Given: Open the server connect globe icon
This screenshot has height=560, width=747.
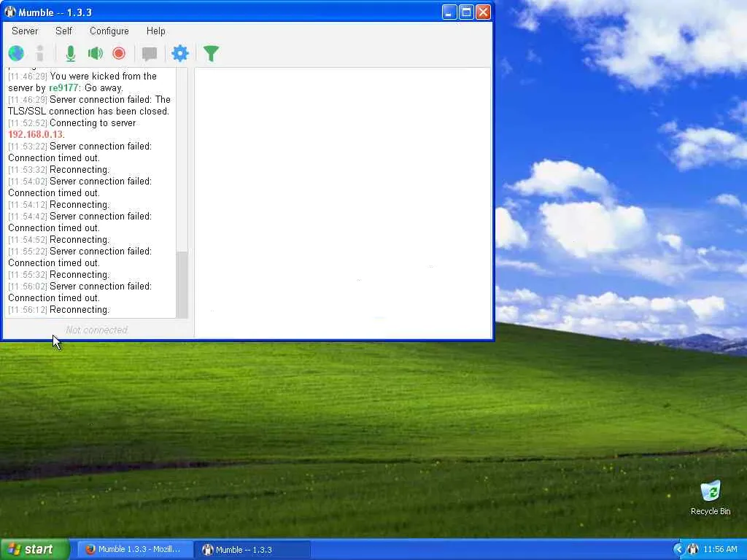Looking at the screenshot, I should click(16, 53).
